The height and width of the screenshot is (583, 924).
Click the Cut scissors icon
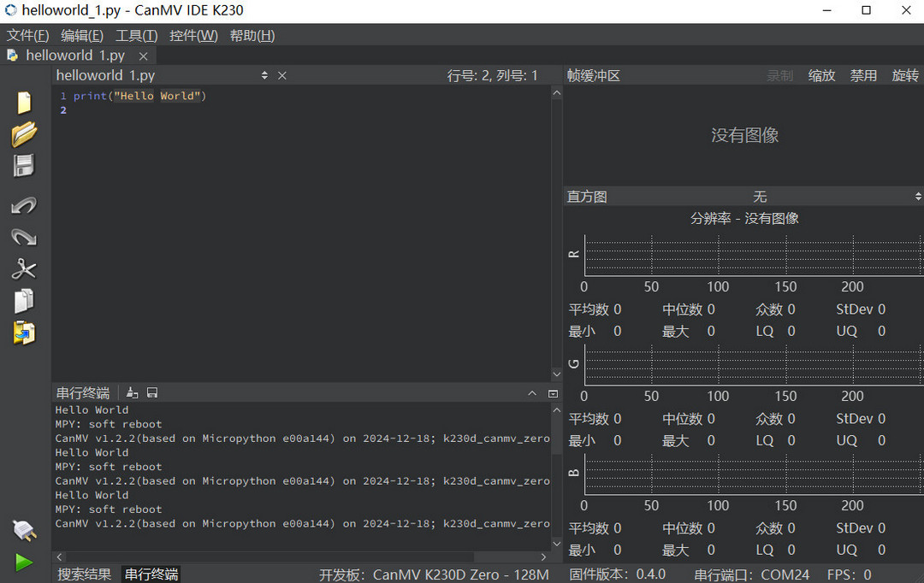coord(24,269)
